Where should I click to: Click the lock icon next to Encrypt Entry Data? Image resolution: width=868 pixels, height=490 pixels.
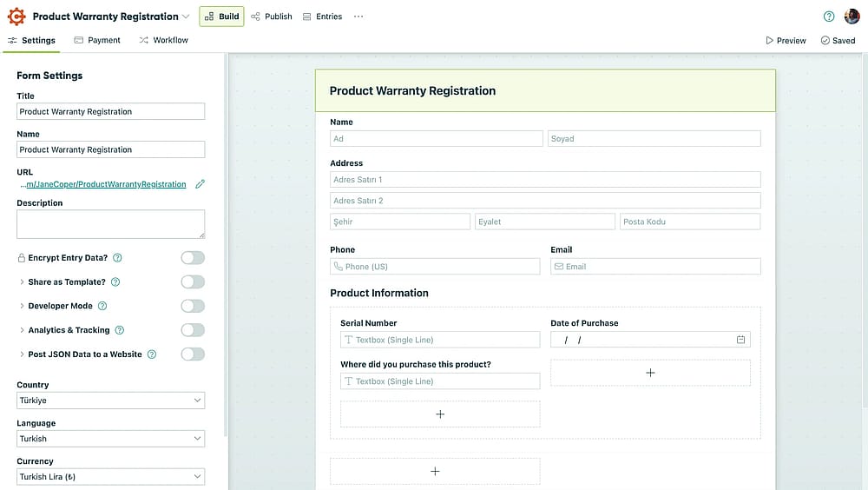(21, 258)
